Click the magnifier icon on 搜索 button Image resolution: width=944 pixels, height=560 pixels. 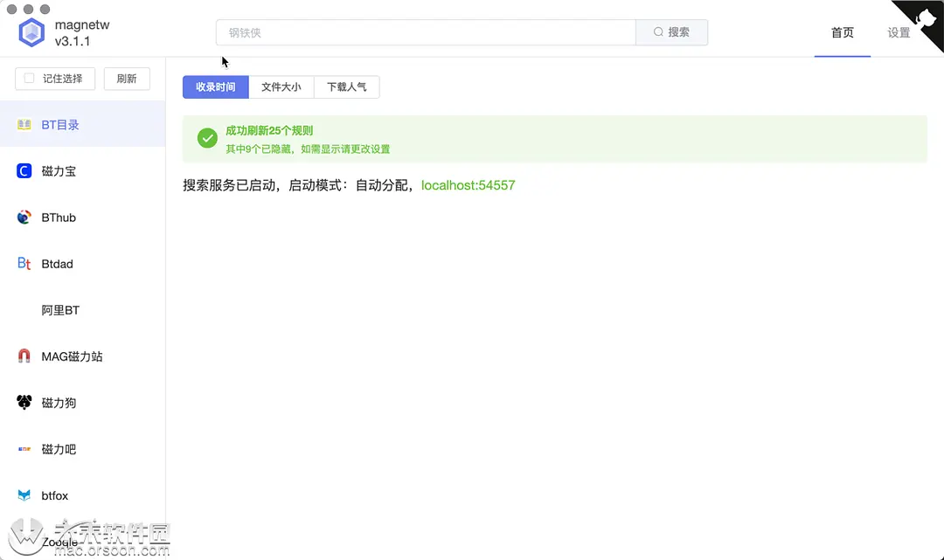coord(658,31)
